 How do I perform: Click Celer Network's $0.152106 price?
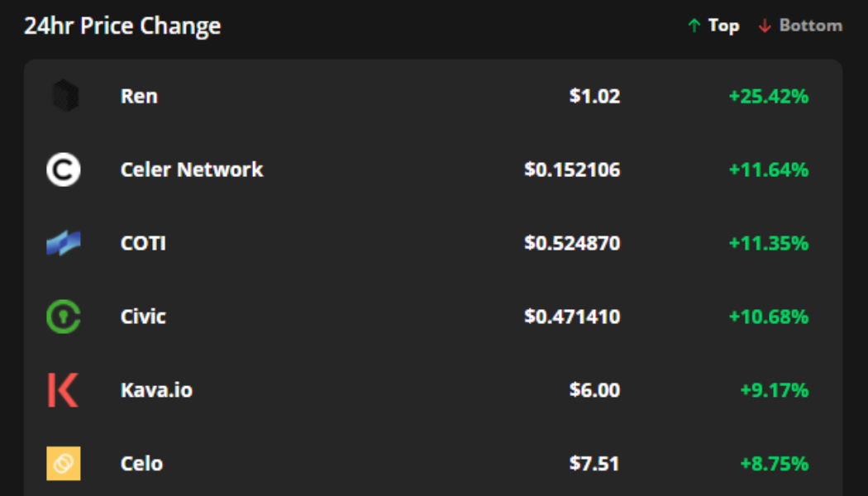pos(572,170)
